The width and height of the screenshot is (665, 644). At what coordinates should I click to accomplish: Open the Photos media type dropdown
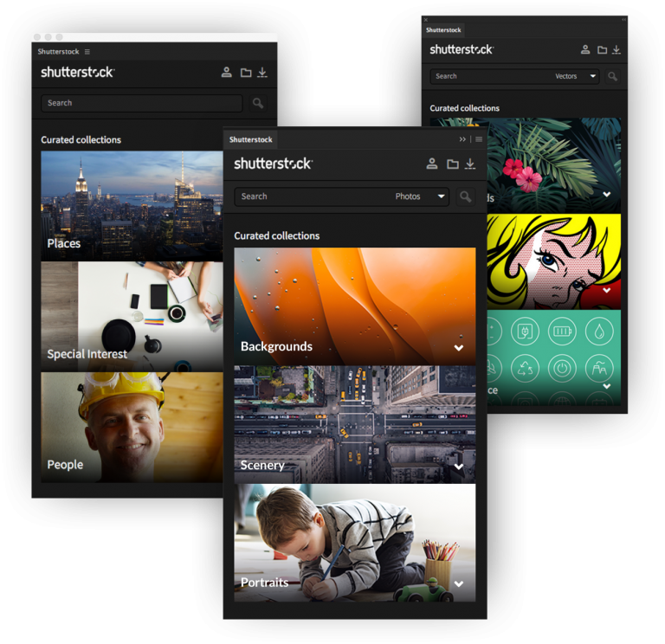(x=420, y=196)
